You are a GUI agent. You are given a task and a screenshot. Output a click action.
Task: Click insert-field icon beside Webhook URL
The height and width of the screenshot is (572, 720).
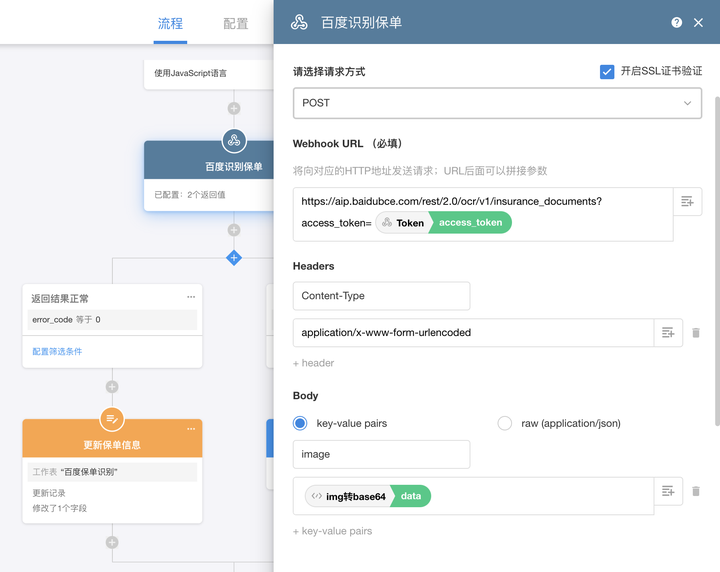pos(687,201)
